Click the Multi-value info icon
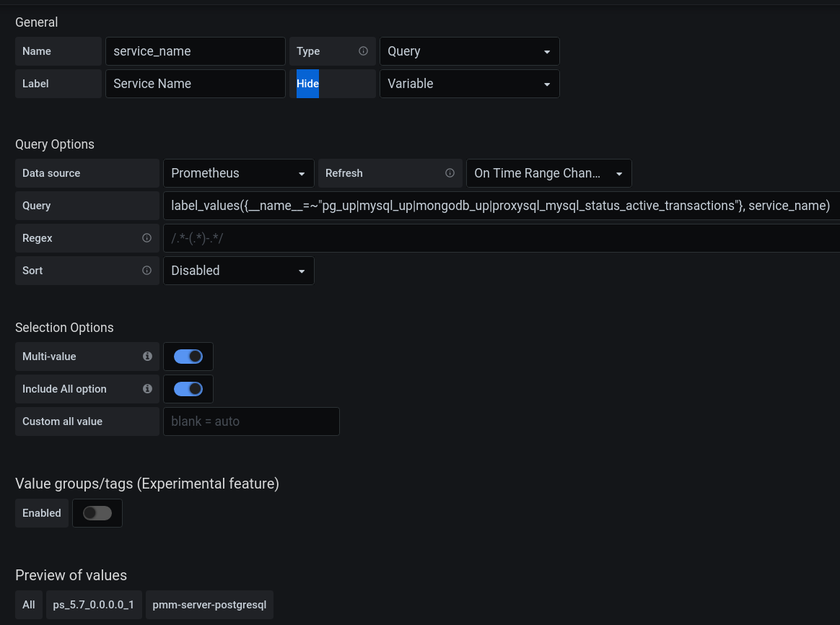840x625 pixels. click(x=147, y=357)
